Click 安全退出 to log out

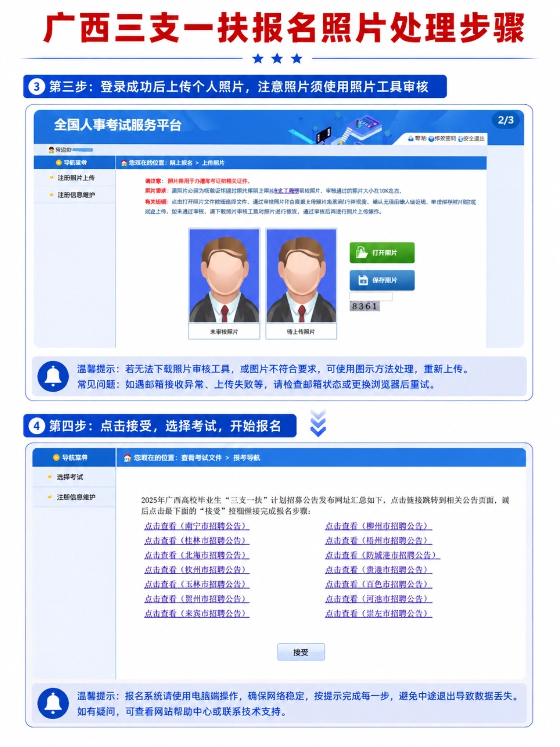(472, 138)
